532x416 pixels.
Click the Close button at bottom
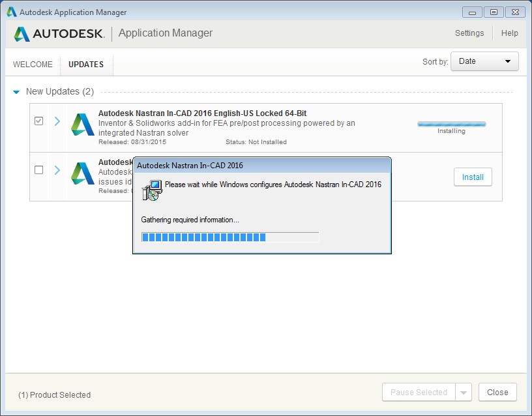pos(497,393)
